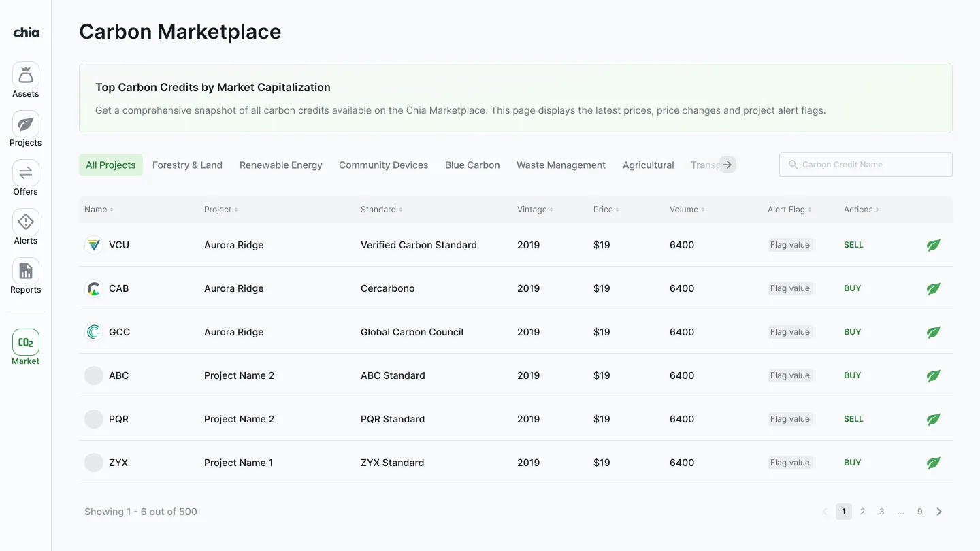The width and height of the screenshot is (980, 551).
Task: Switch to Renewable Energy tab
Action: click(x=281, y=165)
